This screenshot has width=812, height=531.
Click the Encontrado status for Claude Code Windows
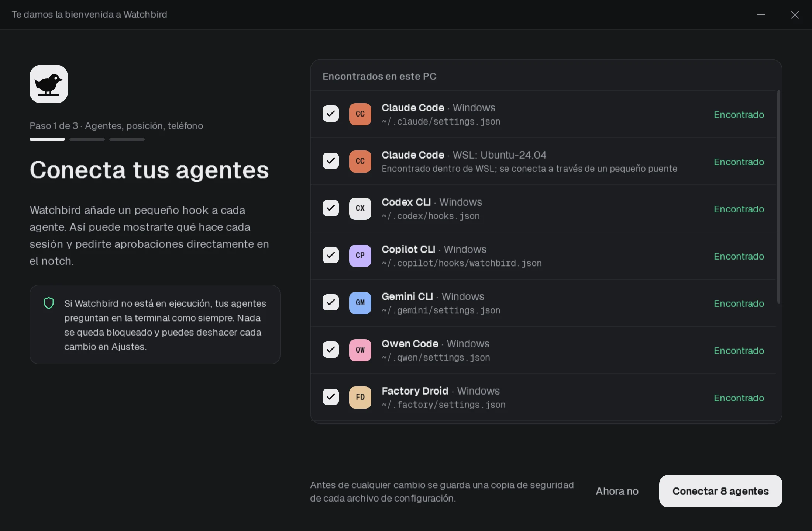(739, 115)
